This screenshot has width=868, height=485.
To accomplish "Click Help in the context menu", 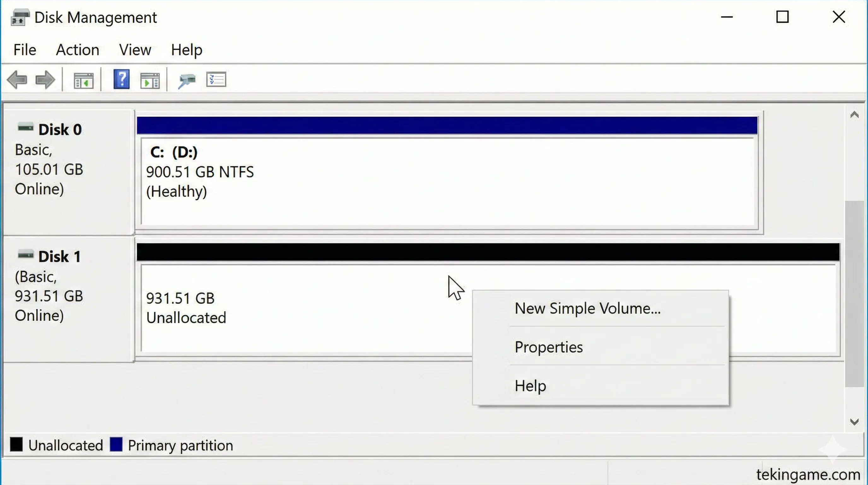I will (x=531, y=386).
